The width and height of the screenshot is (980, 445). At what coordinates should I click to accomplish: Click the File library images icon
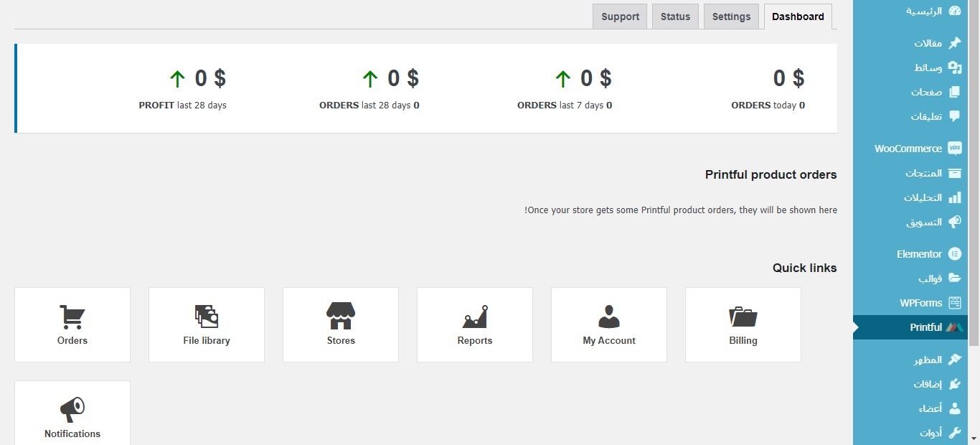click(x=207, y=317)
